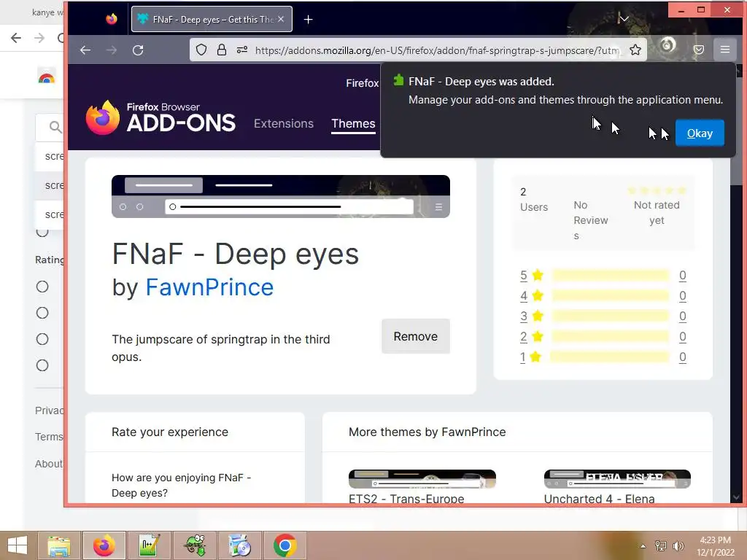This screenshot has height=560, width=747.
Task: Show hidden system tray icons
Action: [x=643, y=546]
